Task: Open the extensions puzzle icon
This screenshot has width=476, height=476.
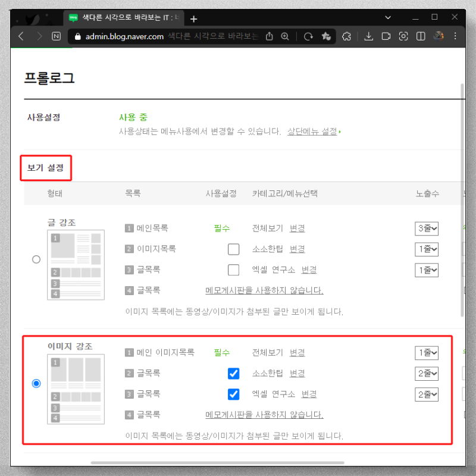Action: (x=346, y=36)
